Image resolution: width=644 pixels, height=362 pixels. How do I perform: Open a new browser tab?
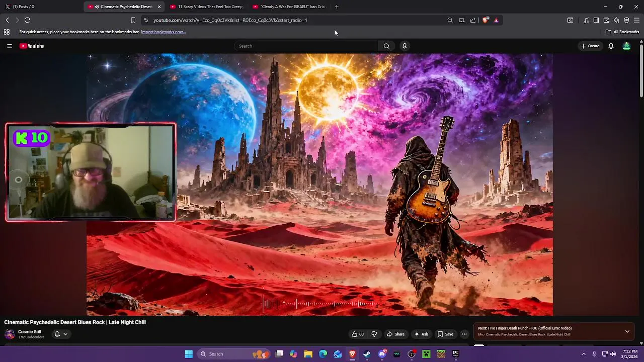[337, 7]
